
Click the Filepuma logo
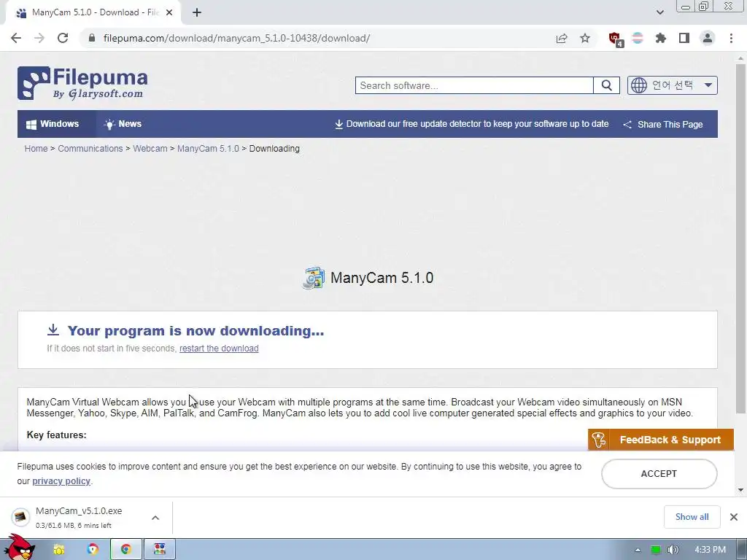(83, 83)
